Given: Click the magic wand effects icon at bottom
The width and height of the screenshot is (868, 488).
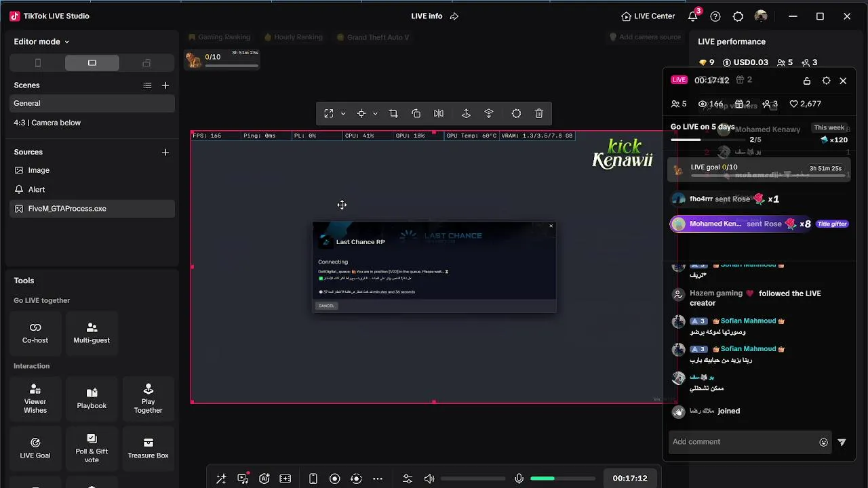Looking at the screenshot, I should tap(221, 479).
